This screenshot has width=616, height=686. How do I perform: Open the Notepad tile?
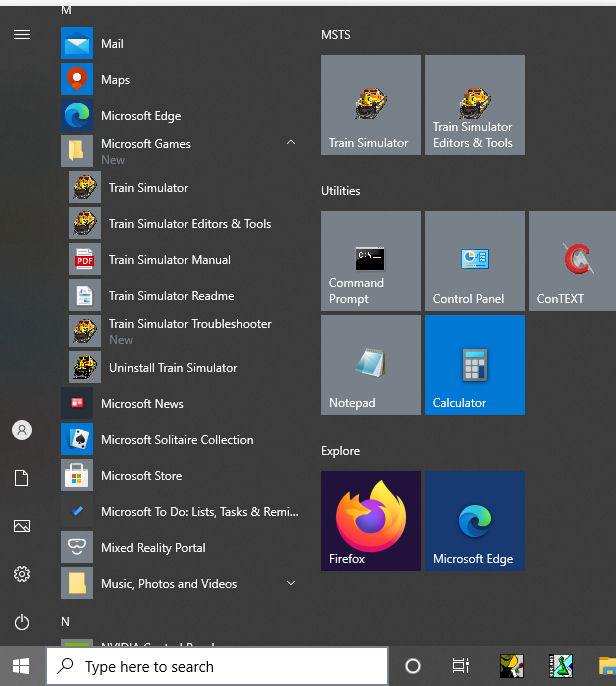[371, 365]
